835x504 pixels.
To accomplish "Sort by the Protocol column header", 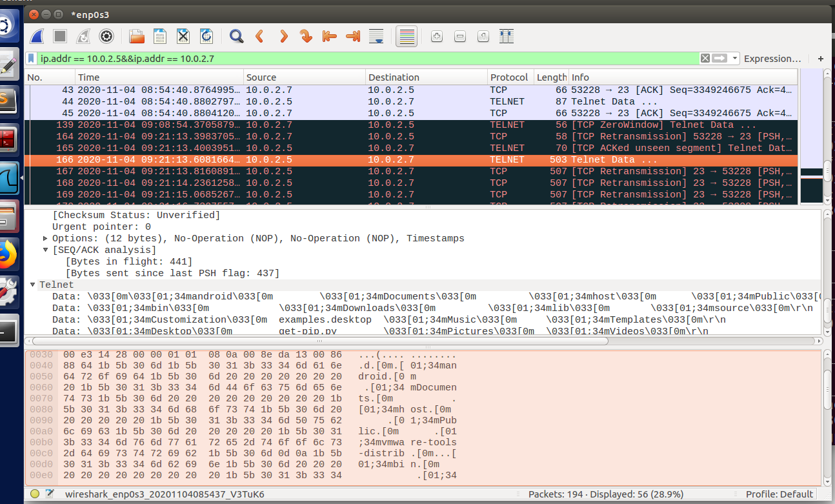I will [510, 77].
